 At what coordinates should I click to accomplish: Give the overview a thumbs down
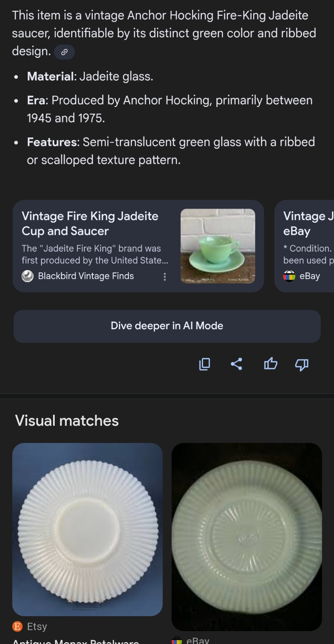tap(302, 365)
